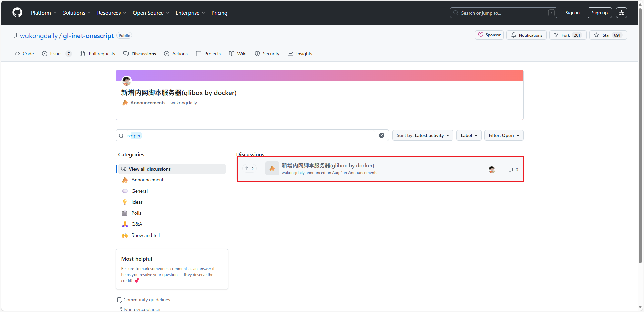
Task: Clear the is:open search filter
Action: 381,135
